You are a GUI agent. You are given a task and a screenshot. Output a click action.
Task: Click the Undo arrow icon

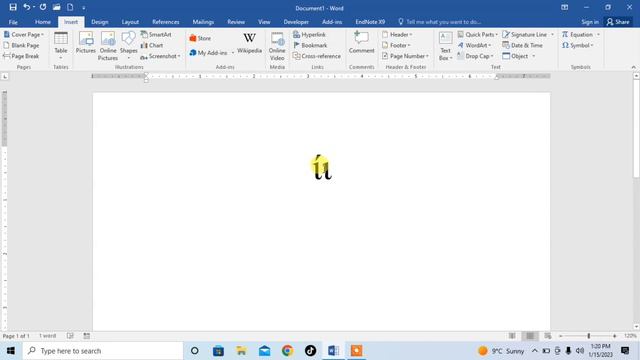point(27,7)
